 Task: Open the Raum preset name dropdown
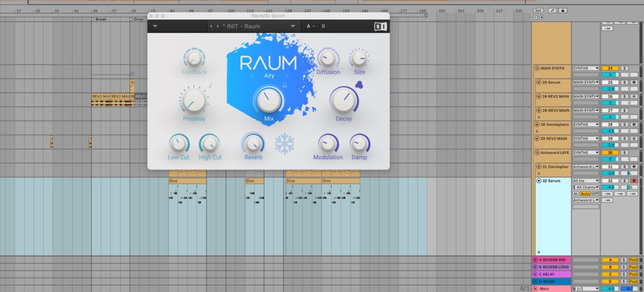(293, 26)
